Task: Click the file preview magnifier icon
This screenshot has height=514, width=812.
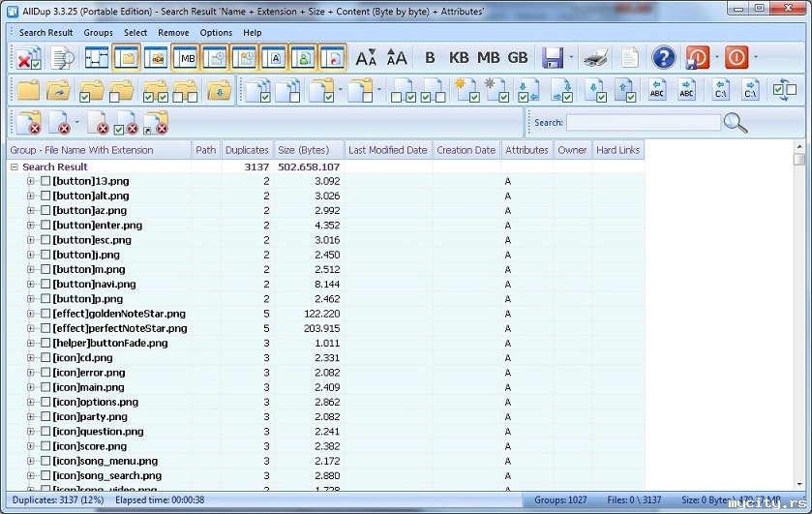Action: click(x=63, y=57)
